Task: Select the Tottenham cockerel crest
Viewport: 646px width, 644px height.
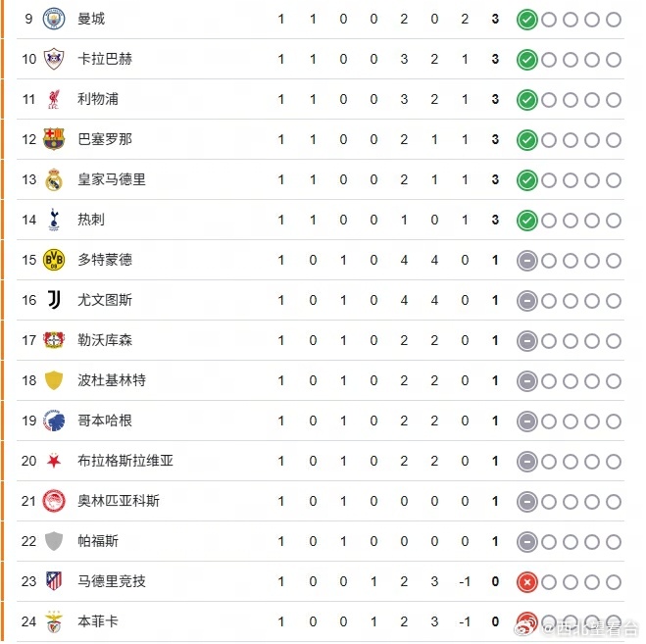Action: (54, 220)
